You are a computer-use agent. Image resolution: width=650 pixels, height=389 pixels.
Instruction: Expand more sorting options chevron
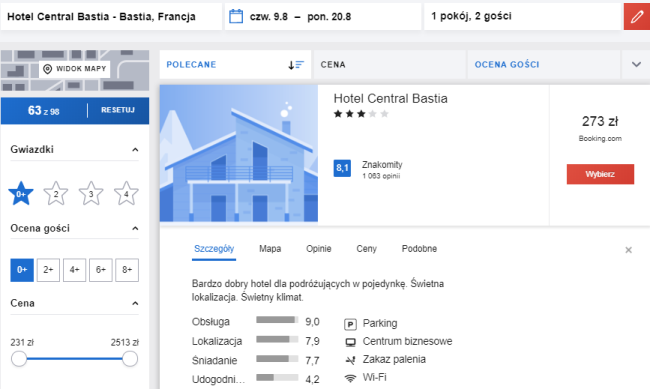tap(636, 65)
